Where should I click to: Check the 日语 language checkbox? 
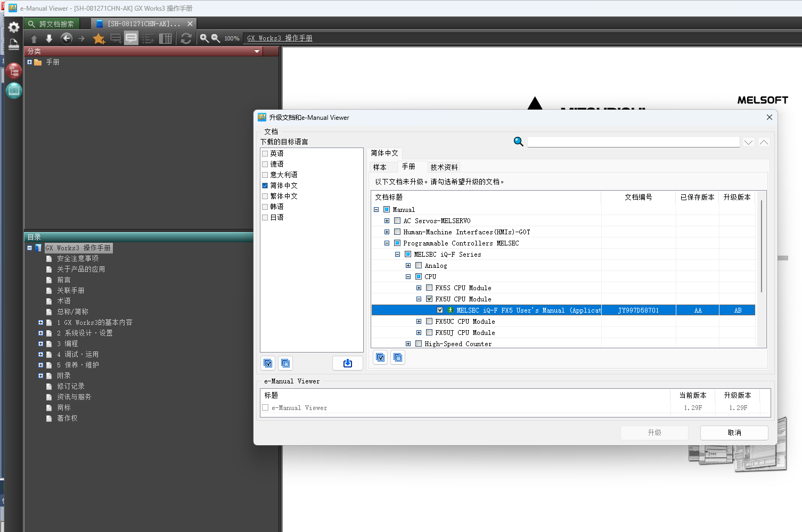coord(265,217)
